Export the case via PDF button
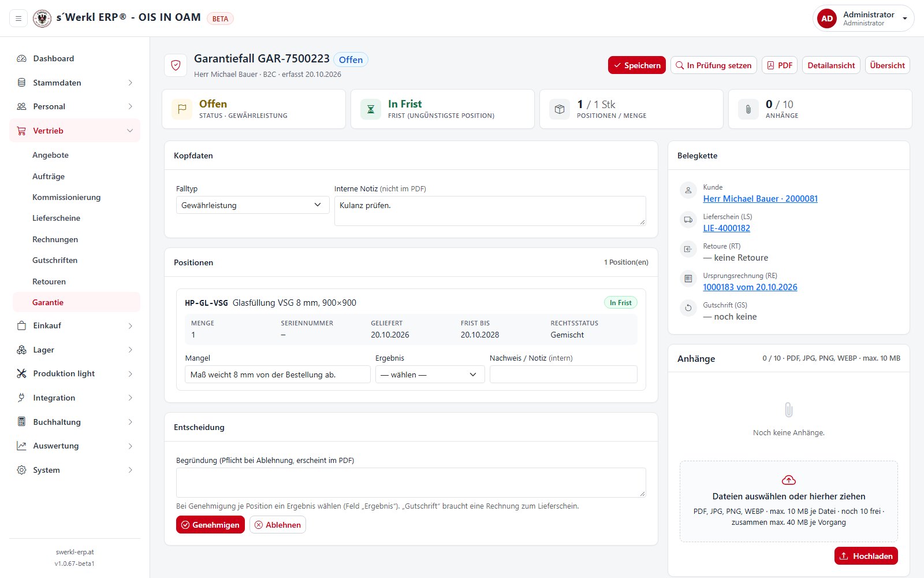Image resolution: width=924 pixels, height=578 pixels. tap(780, 65)
